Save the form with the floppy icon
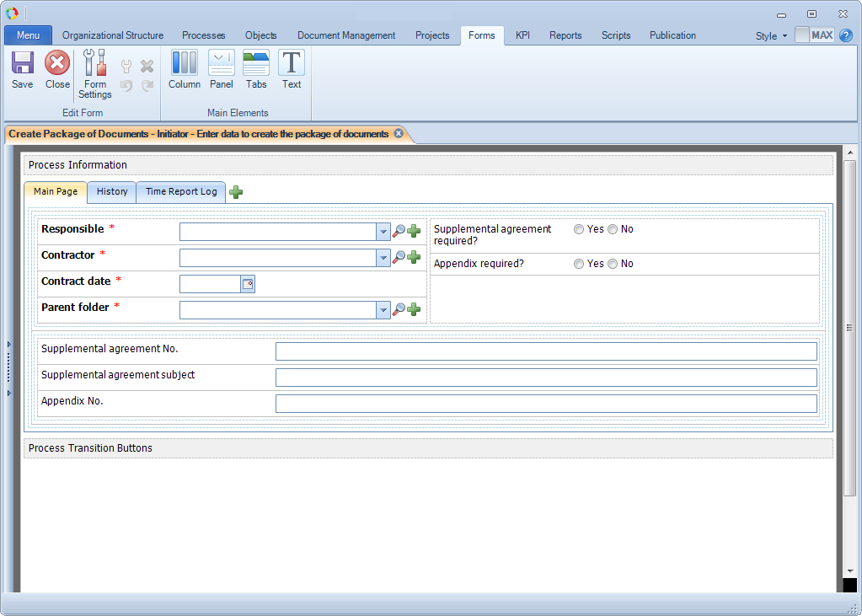This screenshot has height=616, width=862. [23, 69]
